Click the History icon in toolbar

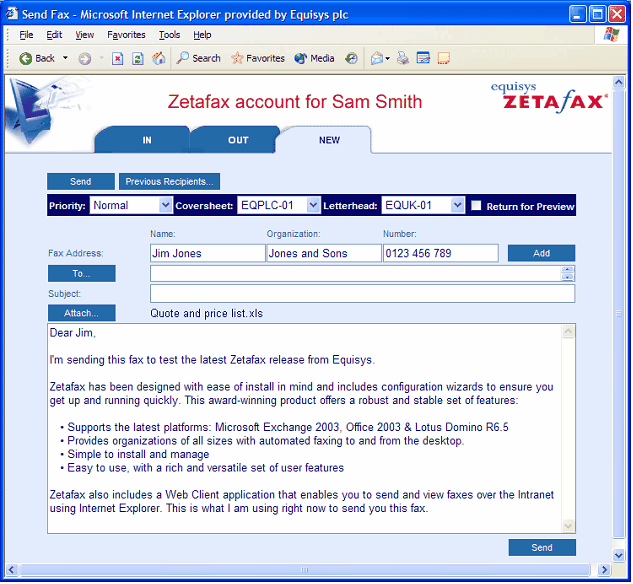pos(352,59)
